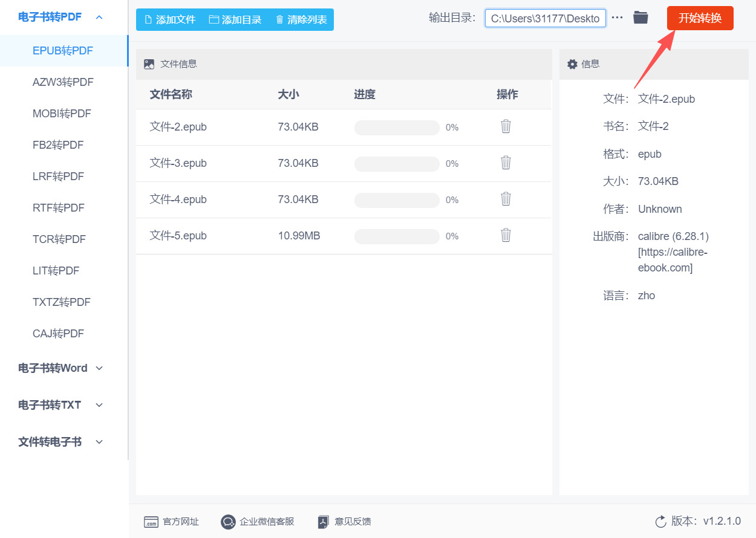Click progress bar of 文件-4.epub
756x538 pixels.
(x=397, y=200)
